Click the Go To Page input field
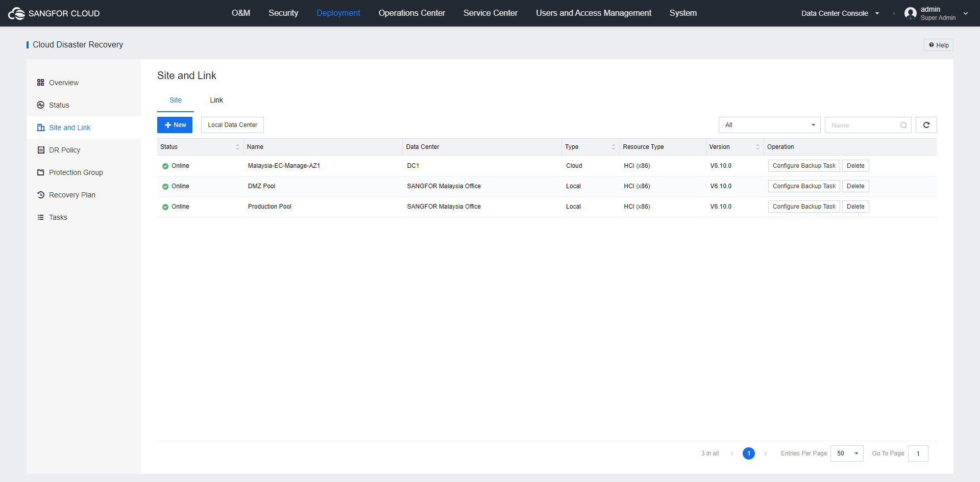The width and height of the screenshot is (980, 482). (918, 453)
